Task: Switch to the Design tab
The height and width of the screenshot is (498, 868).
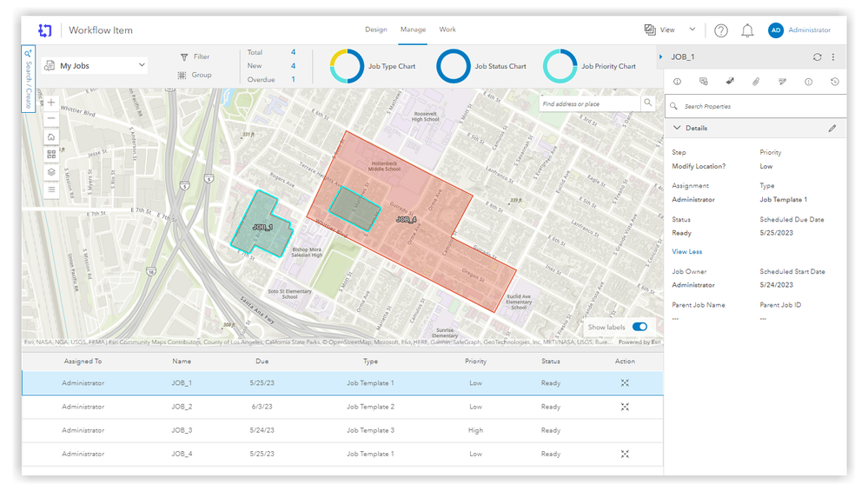Action: pos(376,30)
